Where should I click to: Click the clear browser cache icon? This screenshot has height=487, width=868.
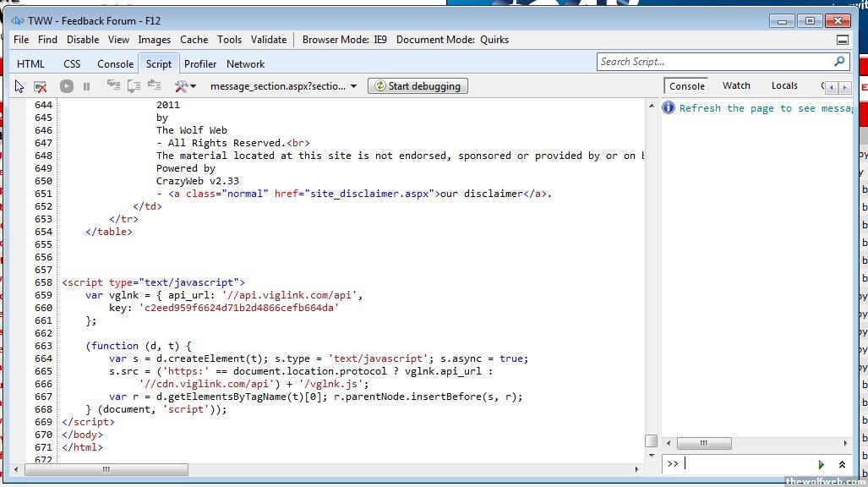tap(40, 86)
